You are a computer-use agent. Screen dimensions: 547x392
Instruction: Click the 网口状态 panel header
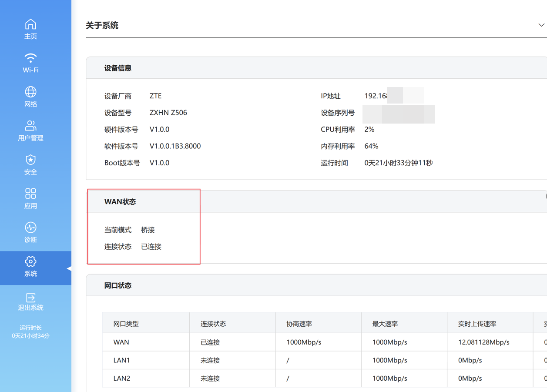316,285
